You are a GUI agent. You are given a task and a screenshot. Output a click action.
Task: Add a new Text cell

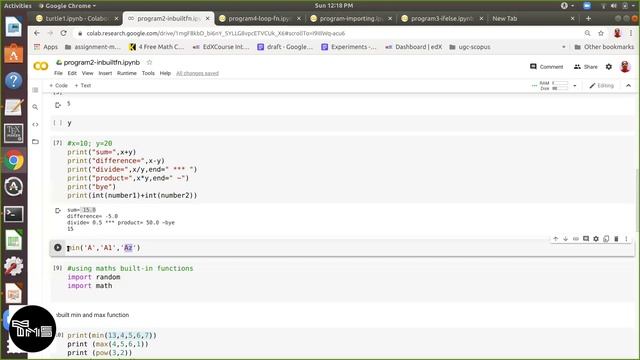coord(83,85)
